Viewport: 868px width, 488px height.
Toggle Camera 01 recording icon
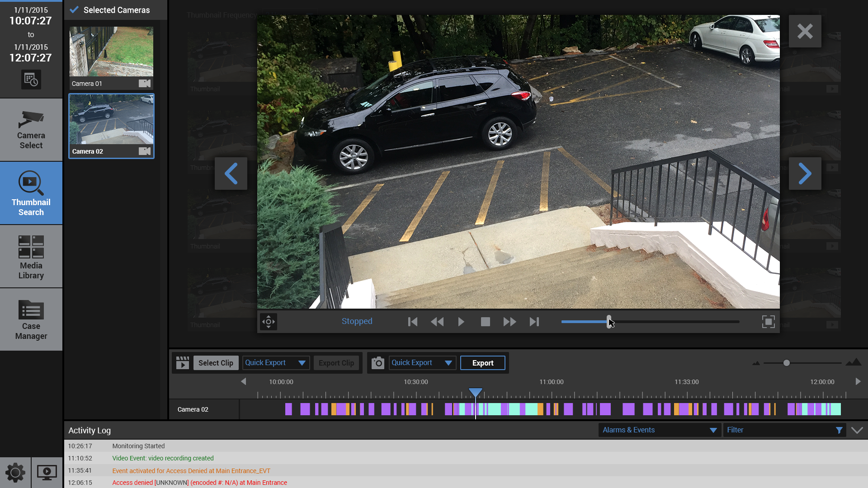(144, 84)
